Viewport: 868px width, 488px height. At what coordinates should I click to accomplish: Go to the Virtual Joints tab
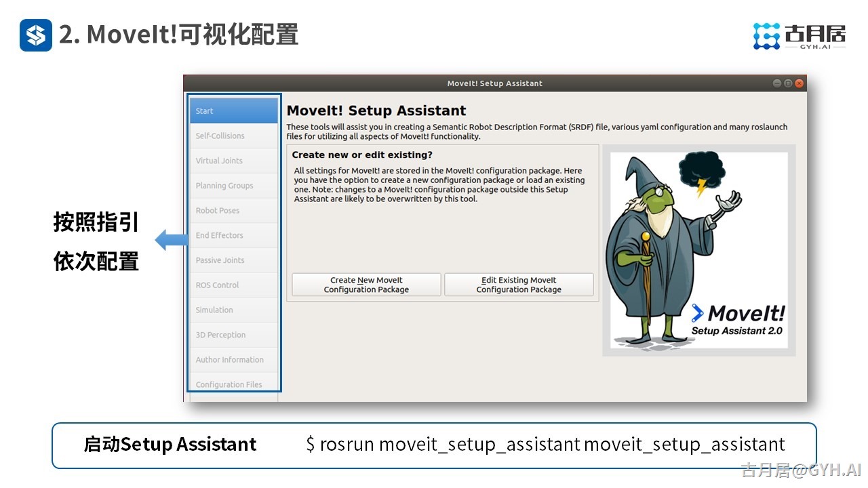click(234, 161)
